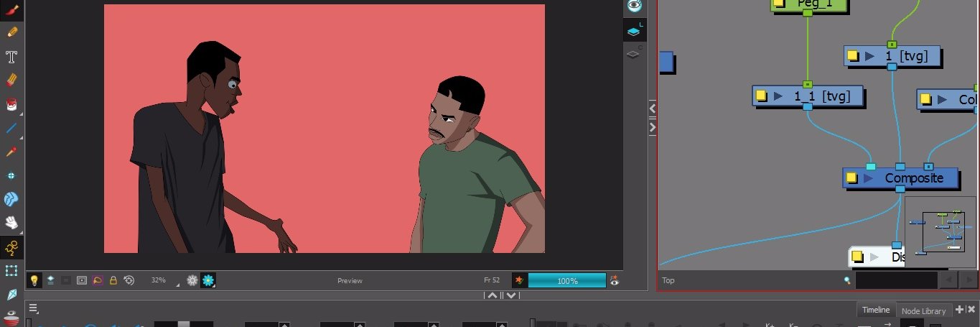Click the Preview label in Camera view

click(350, 280)
